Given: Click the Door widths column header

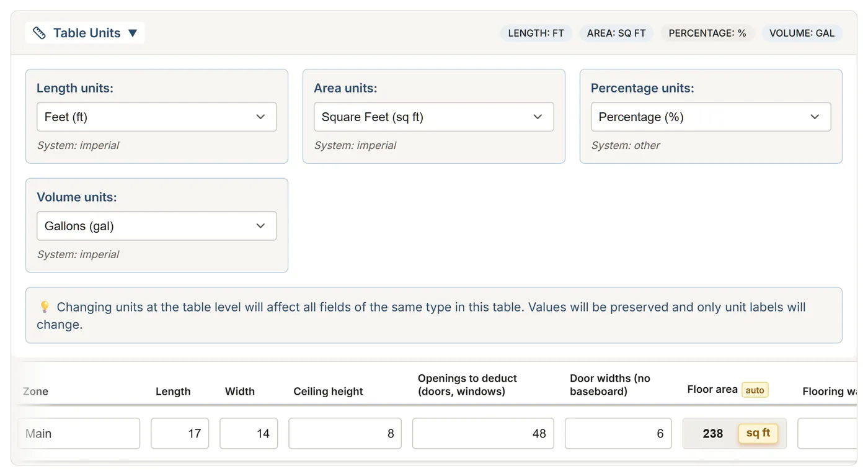Looking at the screenshot, I should (610, 385).
